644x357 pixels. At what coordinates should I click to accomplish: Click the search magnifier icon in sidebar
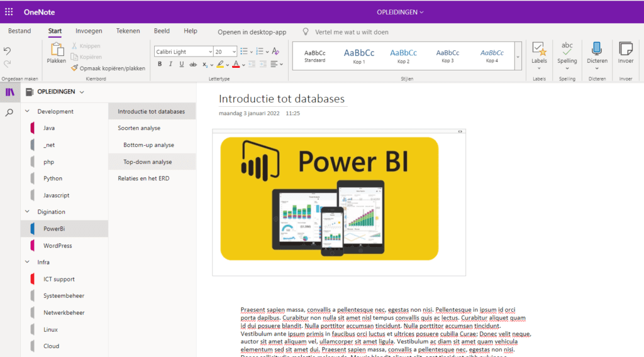coord(9,113)
